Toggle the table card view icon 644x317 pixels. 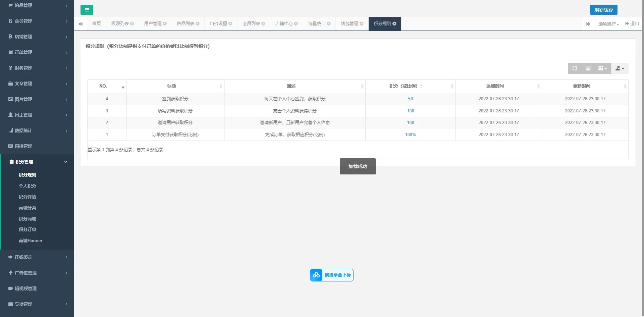pos(588,68)
